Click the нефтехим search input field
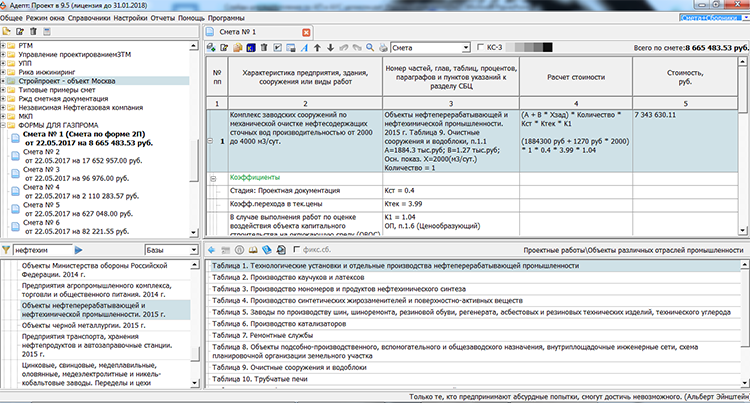The width and height of the screenshot is (750, 403). tap(42, 250)
